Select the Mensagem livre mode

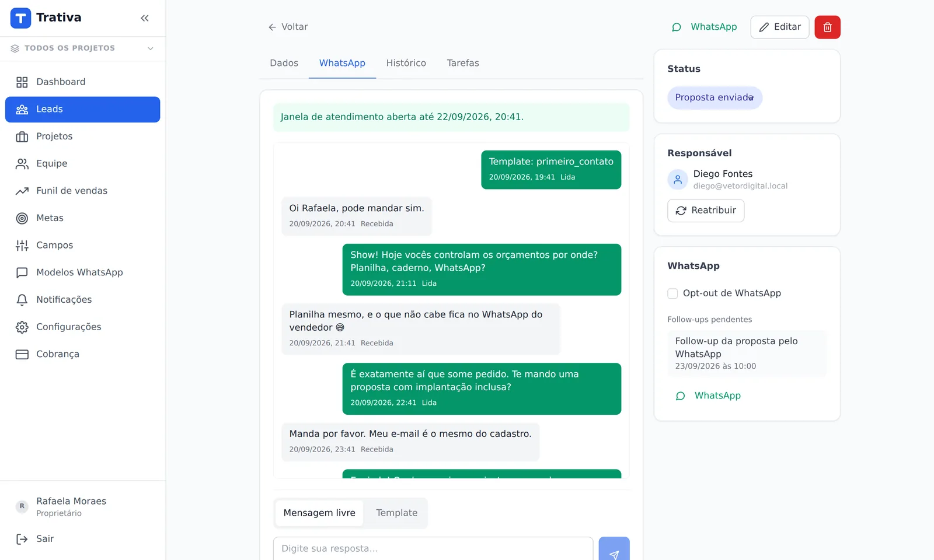click(319, 513)
